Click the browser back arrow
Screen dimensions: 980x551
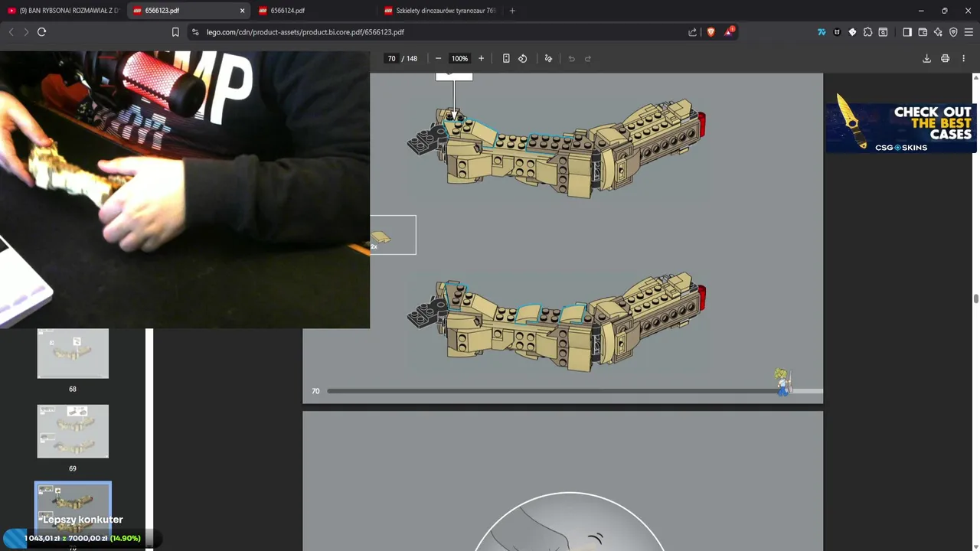tap(11, 32)
